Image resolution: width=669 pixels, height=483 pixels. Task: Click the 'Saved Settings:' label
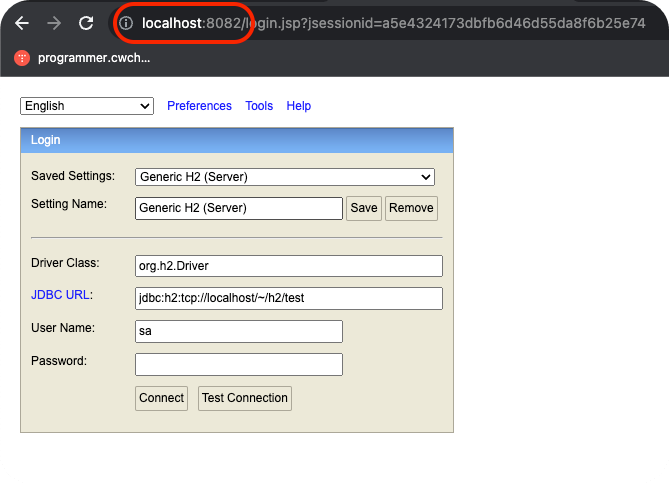(x=73, y=176)
